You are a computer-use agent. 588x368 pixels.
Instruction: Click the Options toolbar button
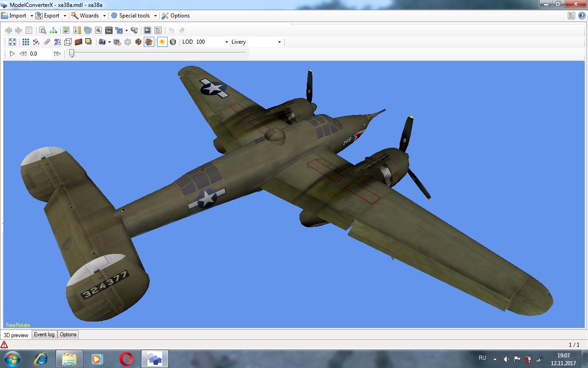[x=175, y=16]
